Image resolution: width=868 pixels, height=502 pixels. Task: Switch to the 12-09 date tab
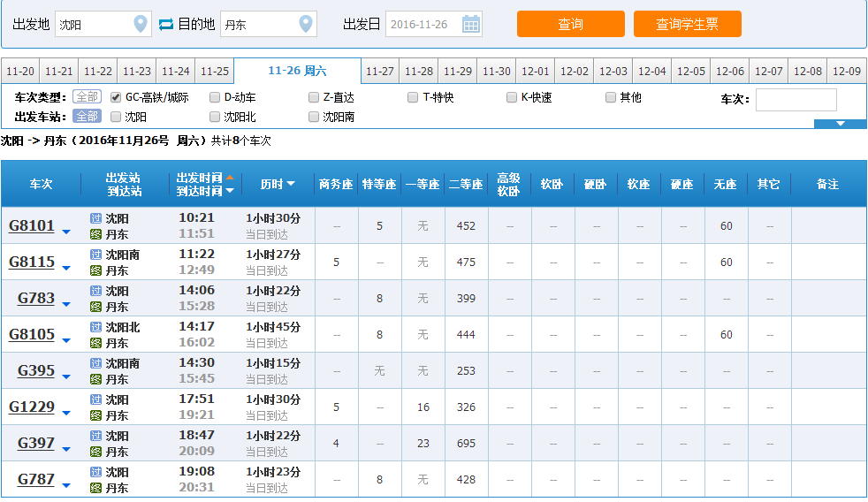847,71
